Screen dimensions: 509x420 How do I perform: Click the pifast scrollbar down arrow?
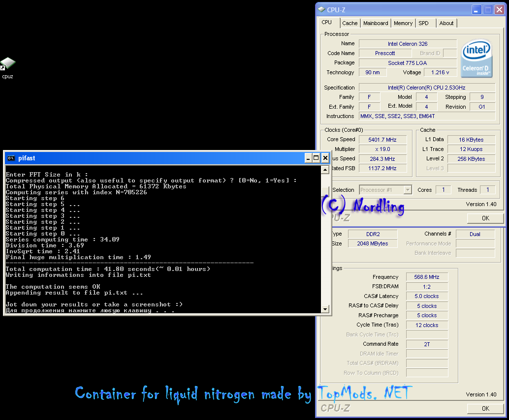(325, 309)
